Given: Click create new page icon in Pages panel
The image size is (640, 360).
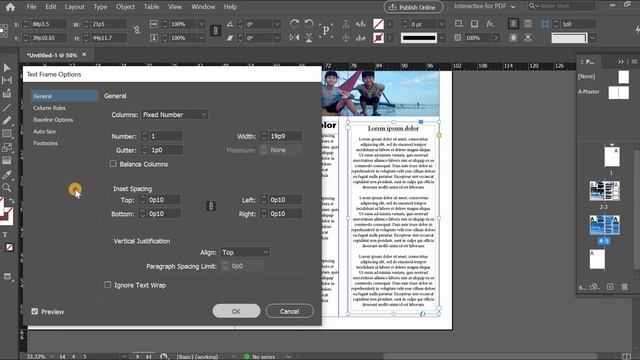Looking at the screenshot, I should point(610,287).
